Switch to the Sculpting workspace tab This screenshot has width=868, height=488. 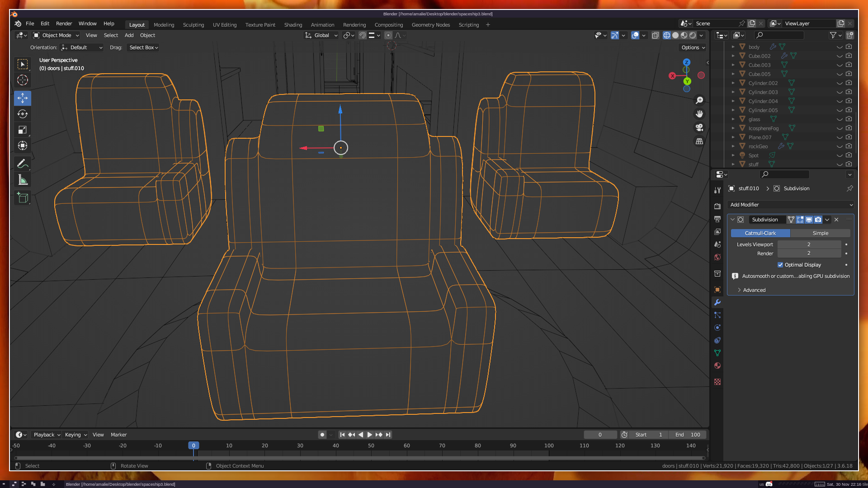click(x=193, y=25)
